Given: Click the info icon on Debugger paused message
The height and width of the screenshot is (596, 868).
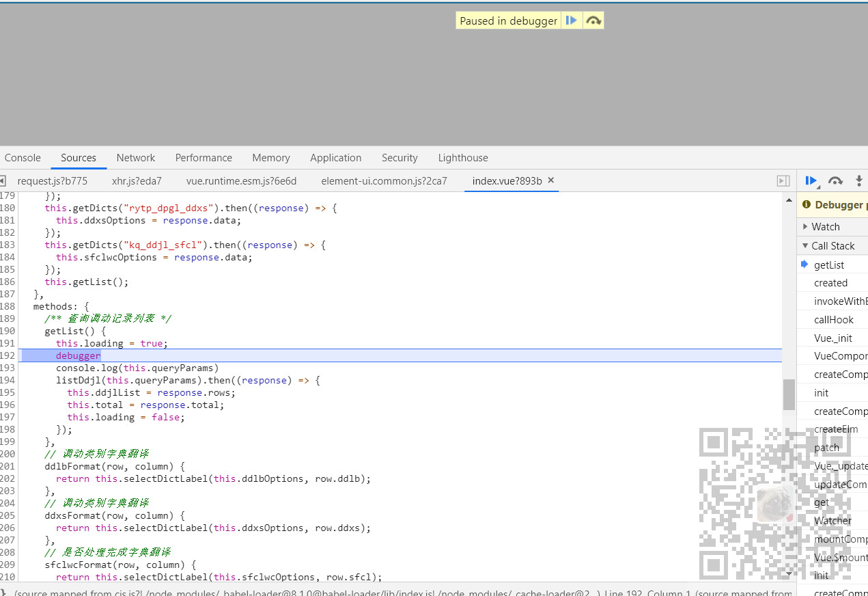Looking at the screenshot, I should (x=808, y=204).
